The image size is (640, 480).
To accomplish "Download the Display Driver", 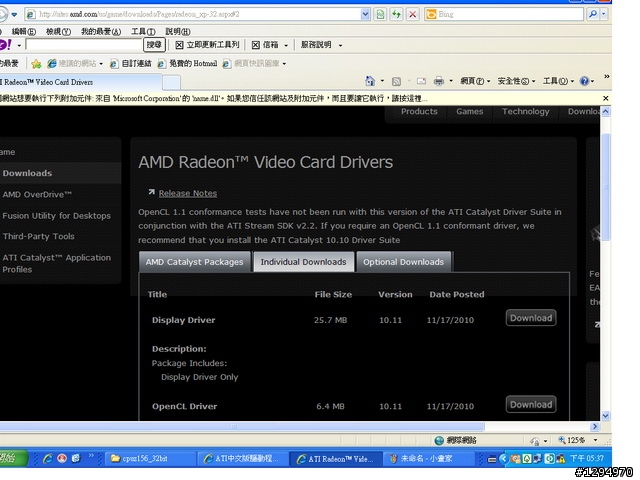I will pyautogui.click(x=531, y=318).
